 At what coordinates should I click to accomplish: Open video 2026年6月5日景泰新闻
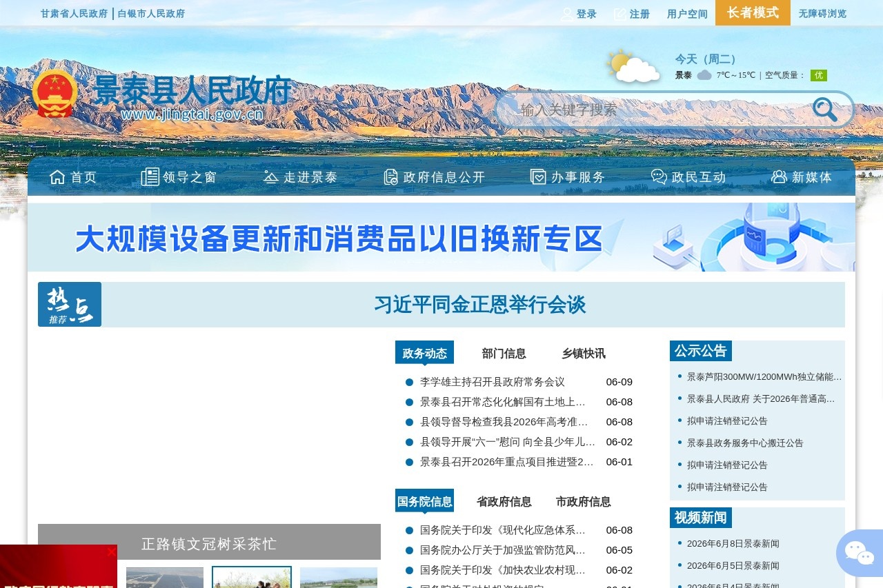tap(733, 565)
